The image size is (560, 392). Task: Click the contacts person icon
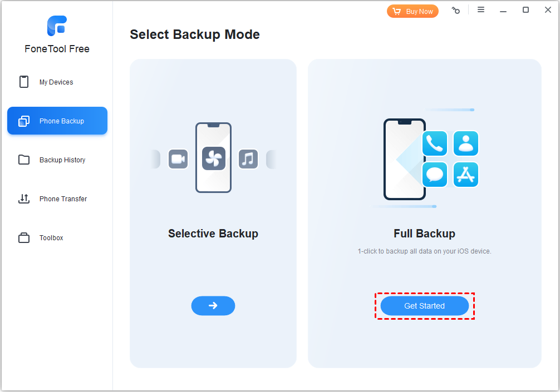point(466,144)
